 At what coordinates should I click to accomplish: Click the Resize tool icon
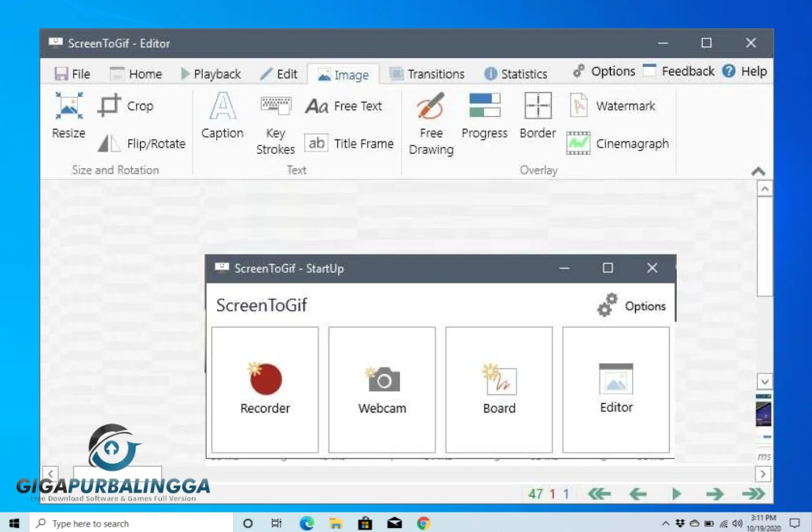tap(68, 105)
